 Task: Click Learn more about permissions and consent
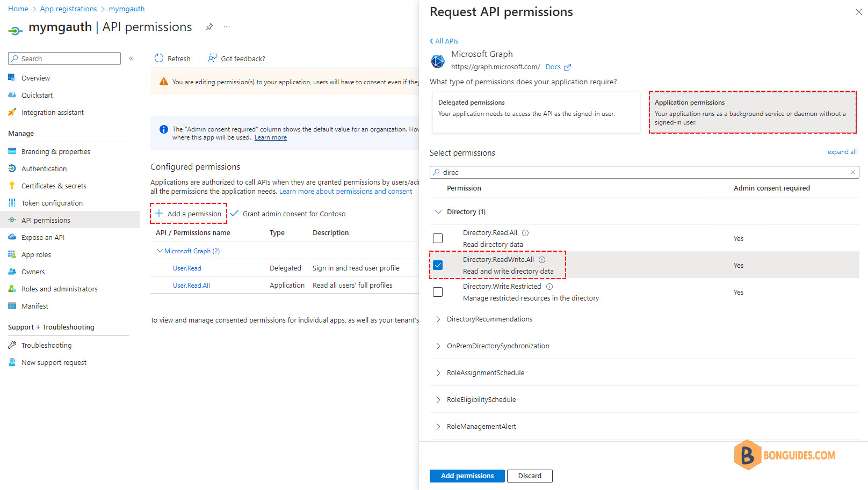(x=346, y=192)
